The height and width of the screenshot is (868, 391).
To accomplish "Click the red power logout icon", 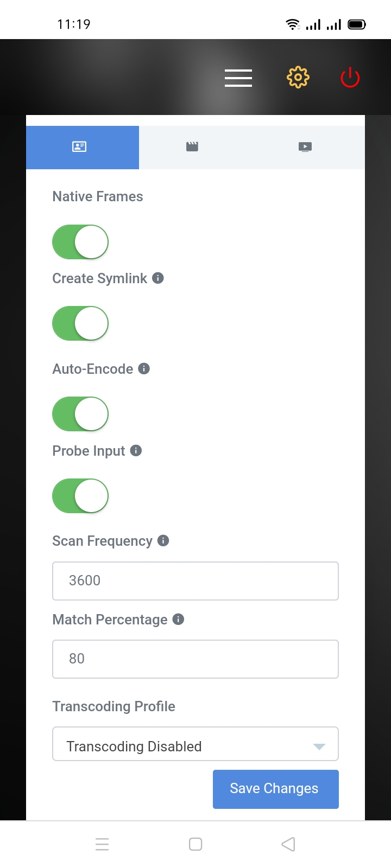I will click(x=350, y=78).
